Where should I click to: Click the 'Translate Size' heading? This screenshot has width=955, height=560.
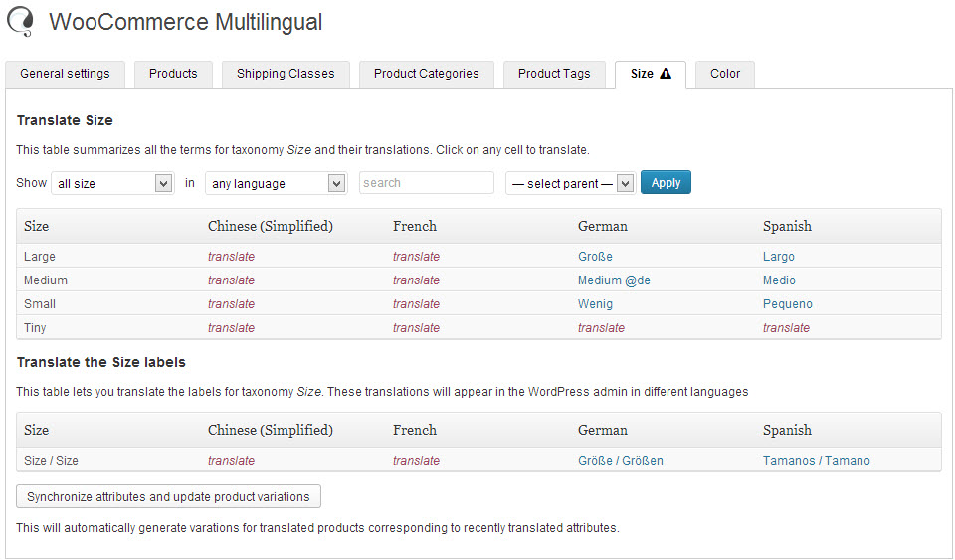(65, 120)
